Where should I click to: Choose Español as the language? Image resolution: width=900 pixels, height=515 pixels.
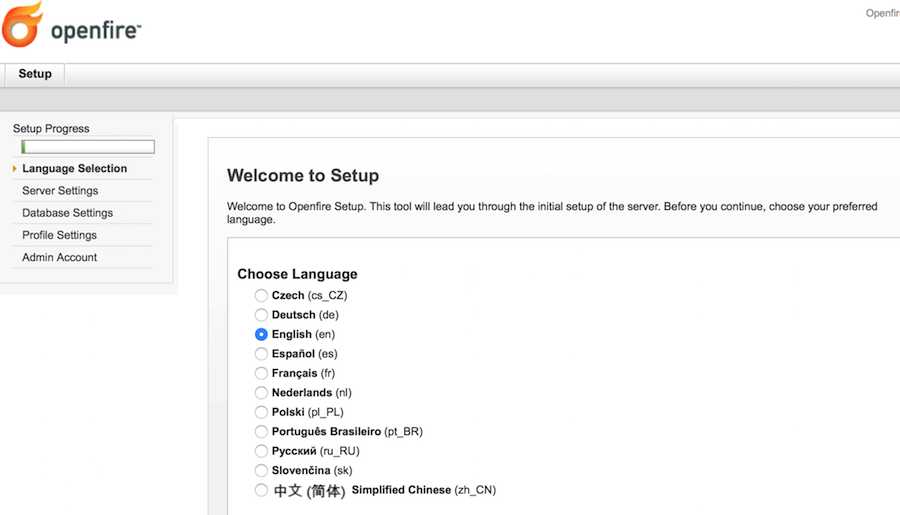click(x=261, y=354)
